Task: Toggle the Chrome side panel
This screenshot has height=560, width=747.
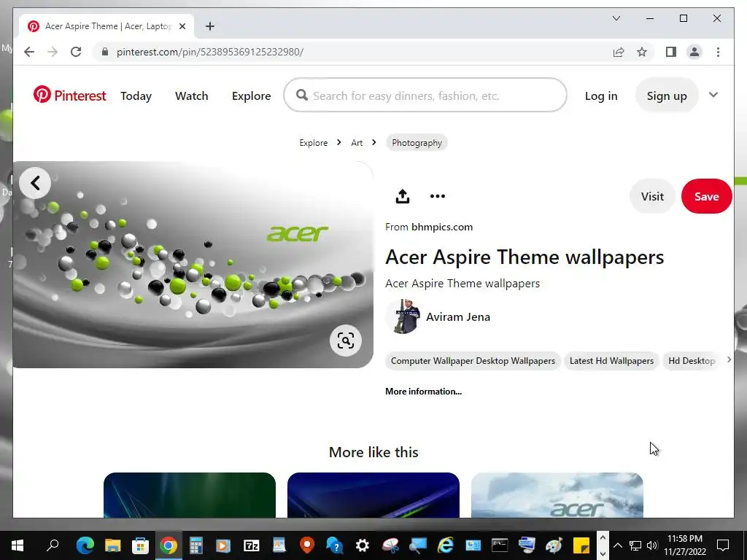Action: 671,52
